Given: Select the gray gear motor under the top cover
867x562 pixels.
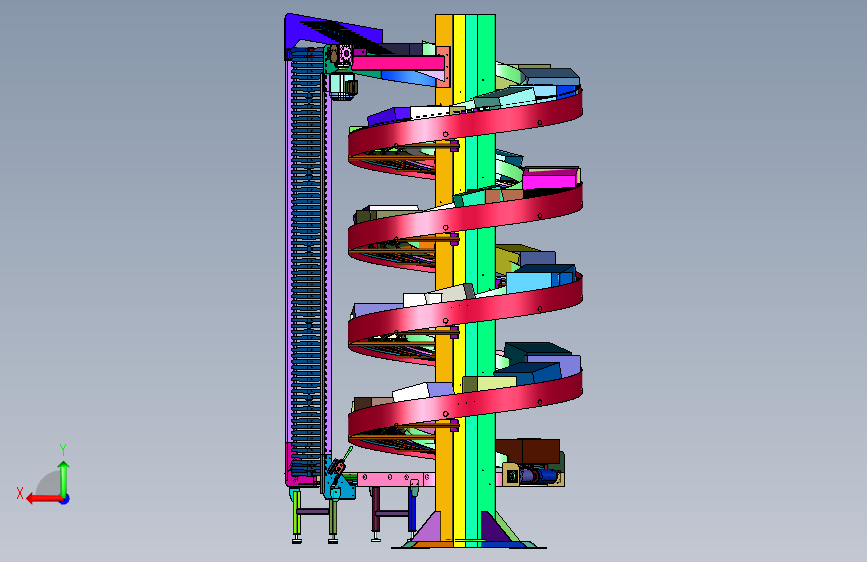Looking at the screenshot, I should 343,87.
